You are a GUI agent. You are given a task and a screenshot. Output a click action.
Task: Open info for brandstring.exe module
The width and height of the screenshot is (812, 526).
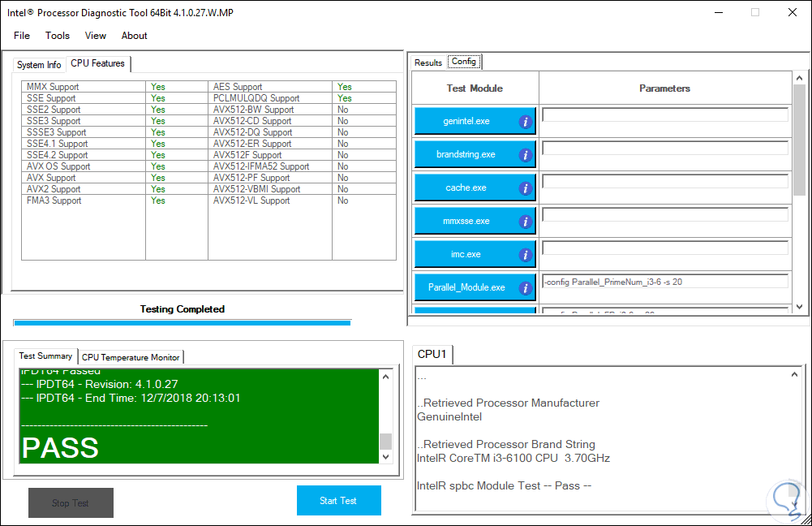coord(525,155)
